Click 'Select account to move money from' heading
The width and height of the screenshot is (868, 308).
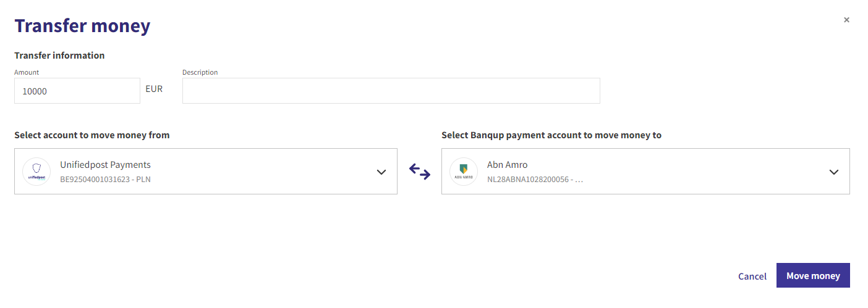click(x=92, y=135)
